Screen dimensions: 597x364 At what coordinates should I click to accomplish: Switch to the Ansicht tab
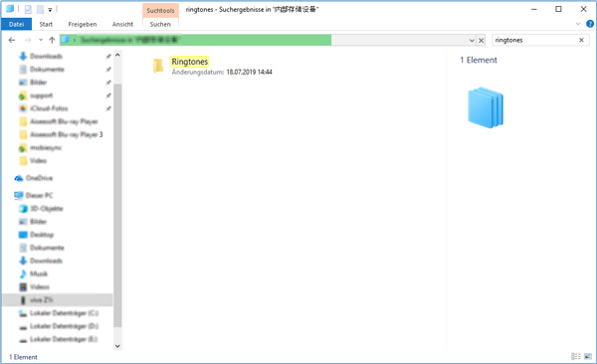122,24
